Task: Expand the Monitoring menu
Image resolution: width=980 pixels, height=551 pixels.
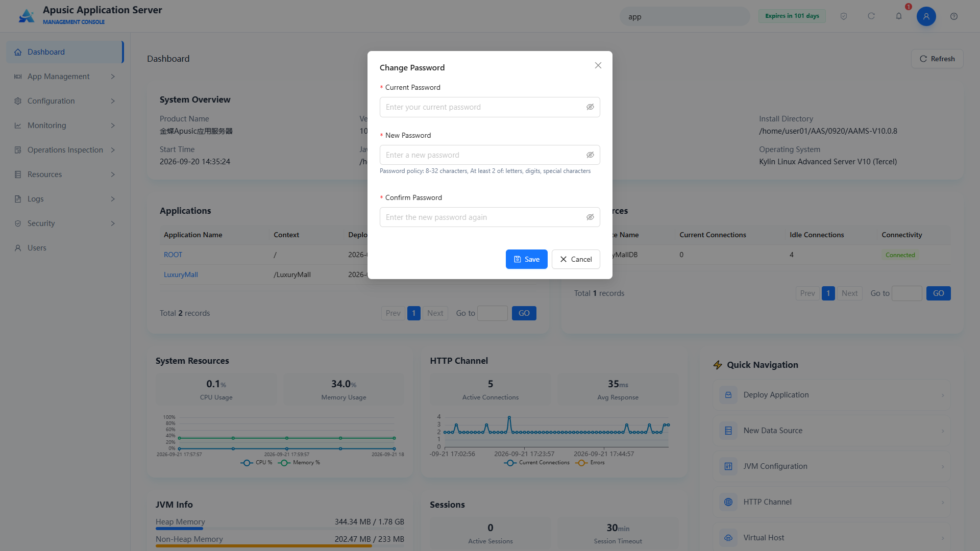Action: pyautogui.click(x=65, y=126)
